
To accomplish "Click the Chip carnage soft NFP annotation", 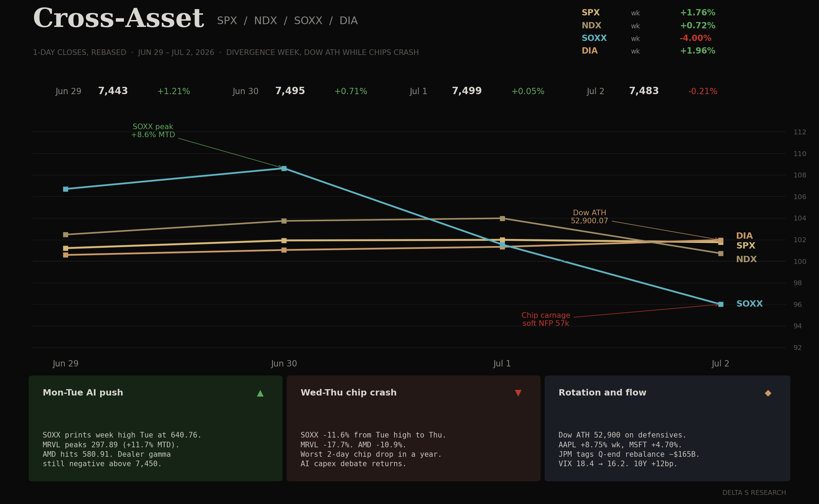I will click(546, 319).
